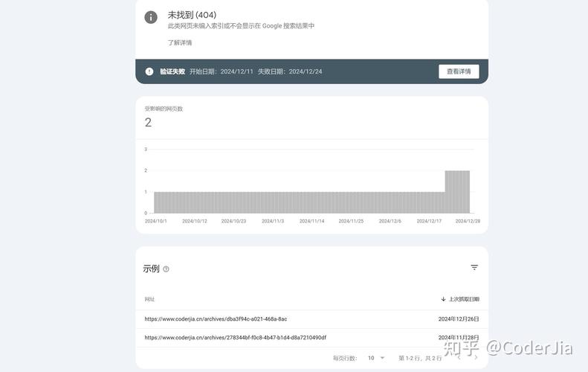Viewport: 588px width, 372px height.
Task: Click the date 2024年12月26日
Action: coord(459,318)
